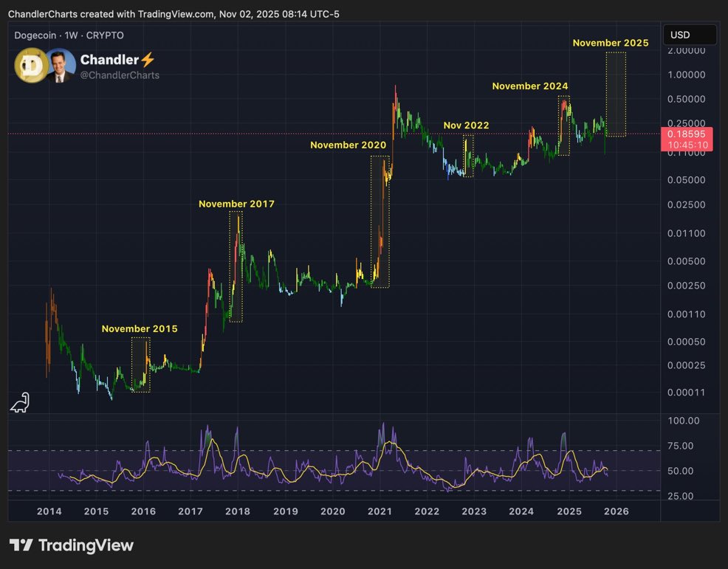Select the November 2025 annotation box
The width and height of the screenshot is (728, 569).
pyautogui.click(x=614, y=92)
